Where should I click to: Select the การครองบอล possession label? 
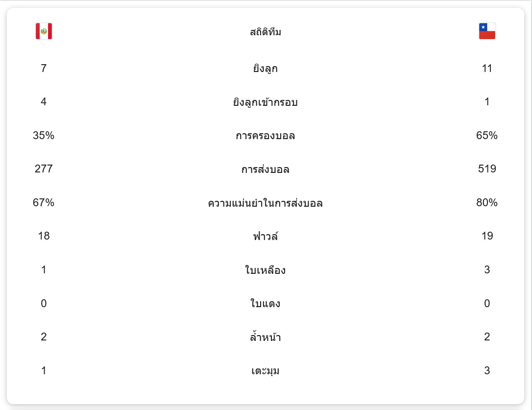click(x=266, y=136)
